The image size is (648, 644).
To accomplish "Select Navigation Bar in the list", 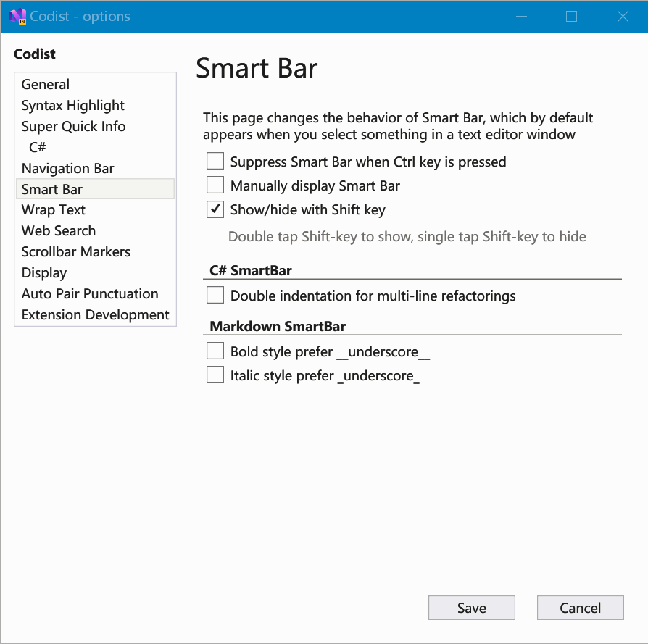I will [95, 168].
